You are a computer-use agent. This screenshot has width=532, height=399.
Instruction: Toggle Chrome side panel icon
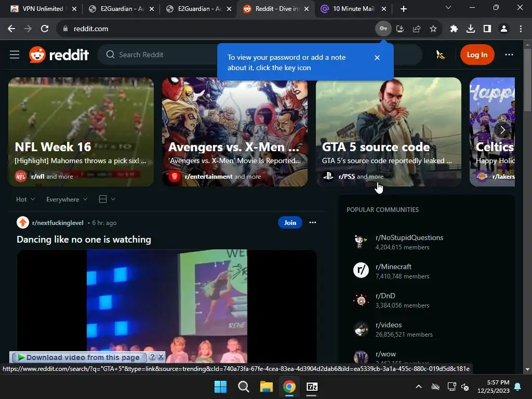tap(487, 29)
